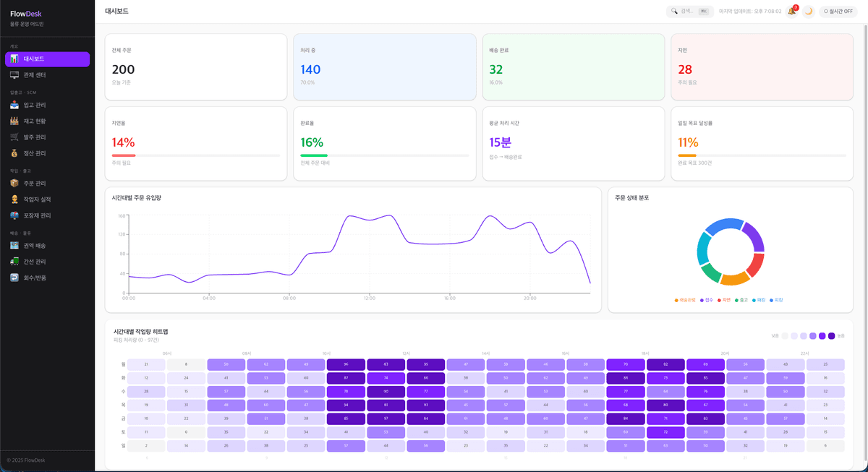This screenshot has width=868, height=472.
Task: Click the 작업자 실적 worker icon
Action: [14, 199]
